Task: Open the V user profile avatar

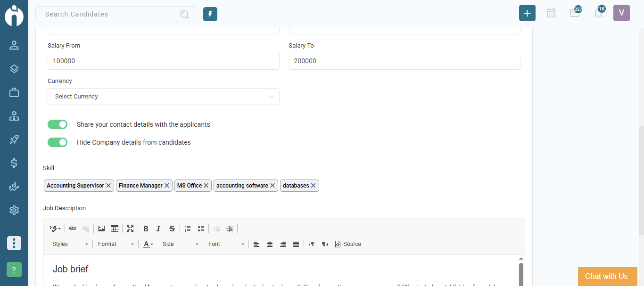Action: [x=621, y=13]
